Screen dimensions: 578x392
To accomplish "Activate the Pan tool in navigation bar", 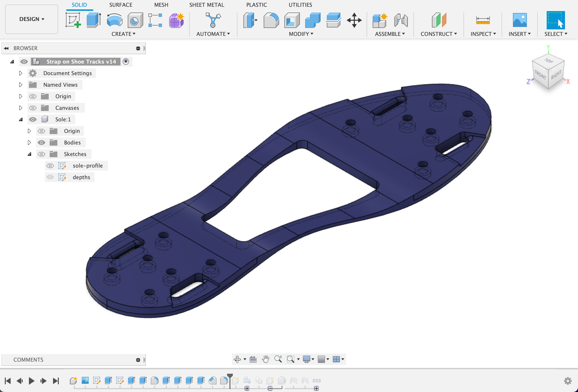I will tap(265, 359).
